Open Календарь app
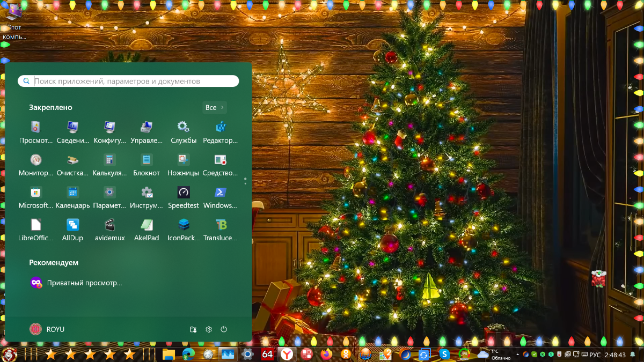The height and width of the screenshot is (362, 644). point(72,197)
